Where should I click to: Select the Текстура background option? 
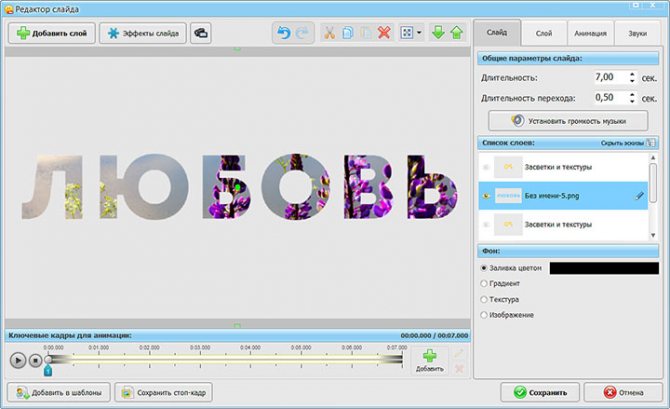click(486, 299)
